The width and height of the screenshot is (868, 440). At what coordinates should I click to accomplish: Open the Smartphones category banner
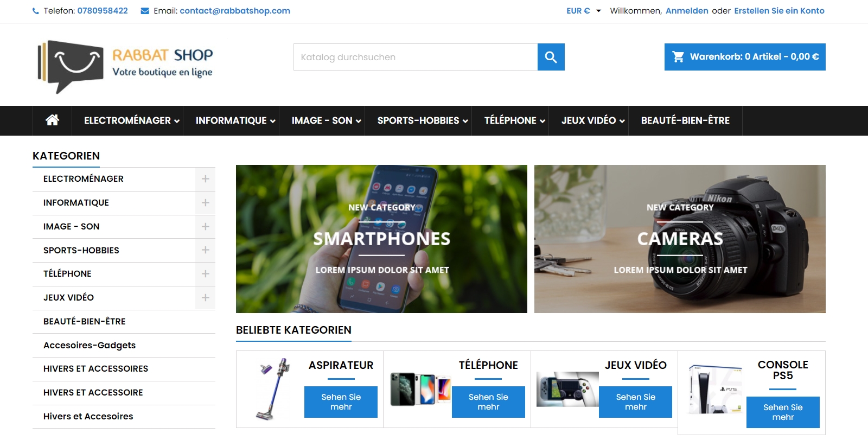(x=381, y=239)
